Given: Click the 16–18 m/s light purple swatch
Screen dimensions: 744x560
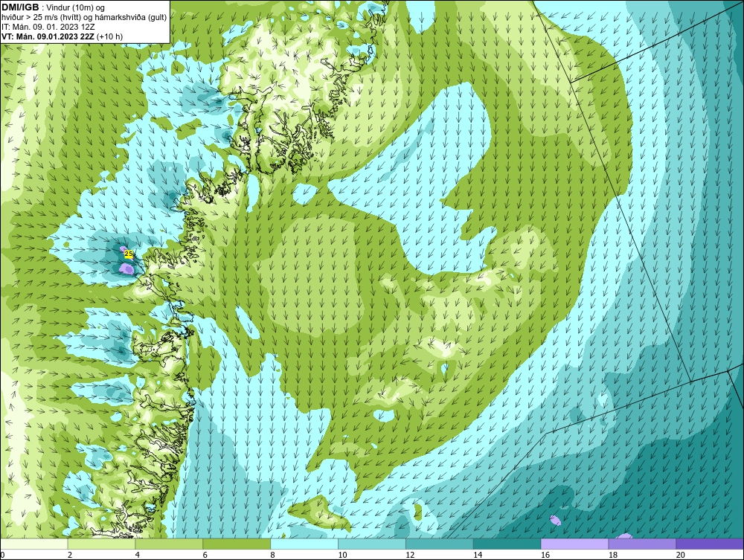Looking at the screenshot, I should pos(574,544).
